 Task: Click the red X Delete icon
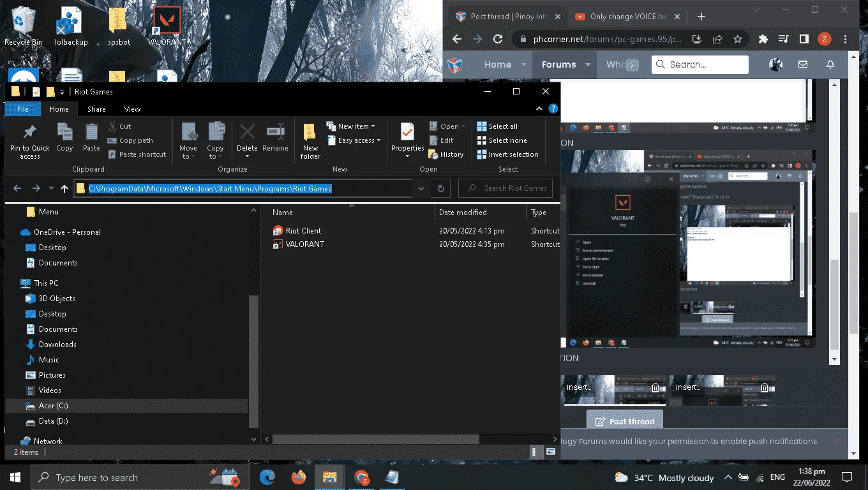coord(247,133)
